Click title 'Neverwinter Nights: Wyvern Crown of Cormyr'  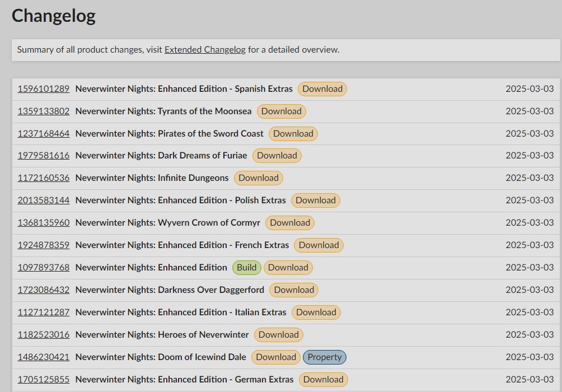tap(168, 223)
